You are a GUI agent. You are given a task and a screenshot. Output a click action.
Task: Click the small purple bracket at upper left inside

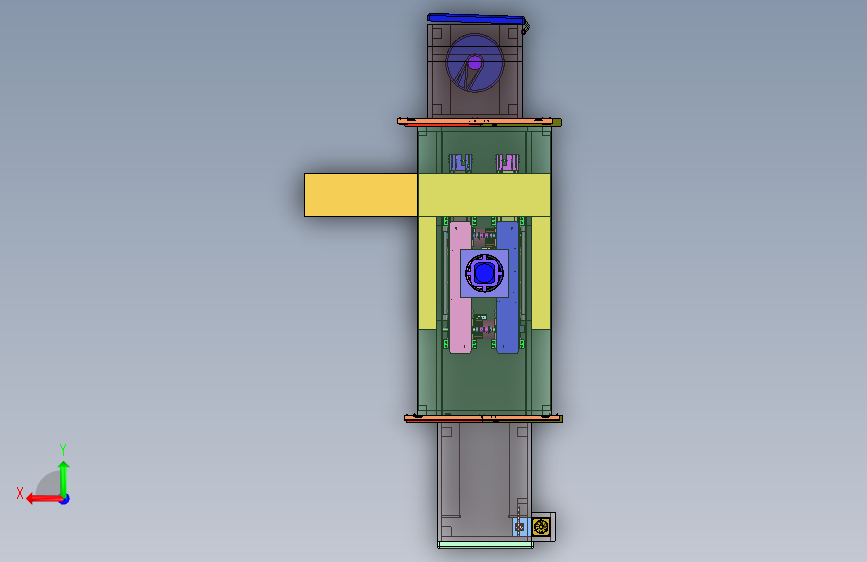[460, 163]
